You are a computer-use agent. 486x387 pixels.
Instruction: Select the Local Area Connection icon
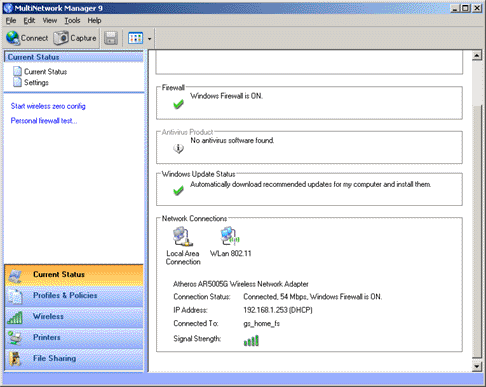point(183,237)
